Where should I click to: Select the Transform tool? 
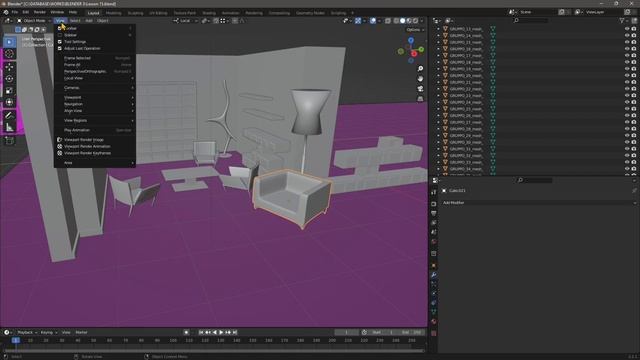point(9,102)
